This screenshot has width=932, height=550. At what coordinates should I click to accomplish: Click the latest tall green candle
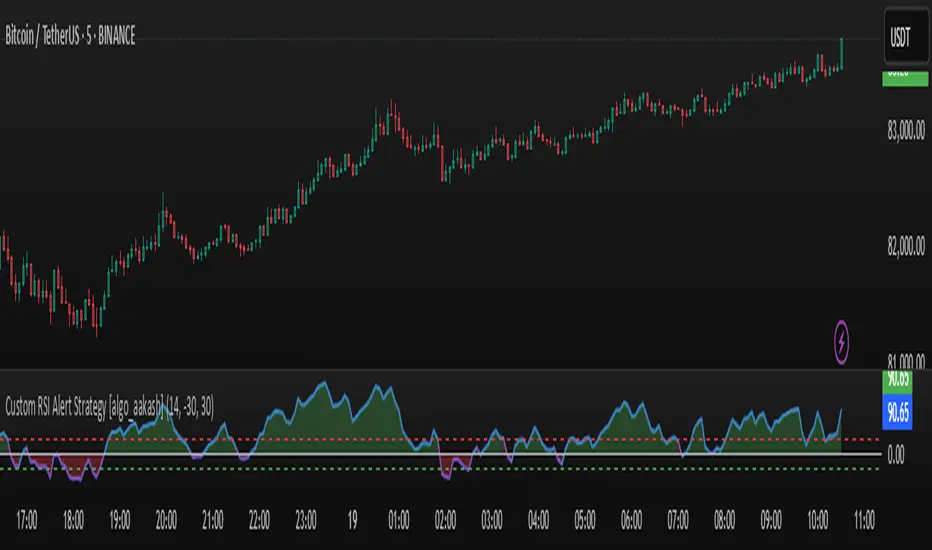point(842,55)
